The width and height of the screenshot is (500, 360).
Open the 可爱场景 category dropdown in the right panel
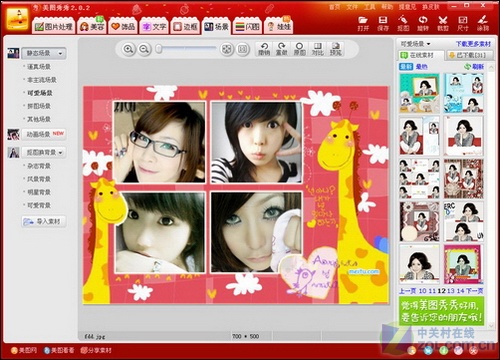pos(415,44)
